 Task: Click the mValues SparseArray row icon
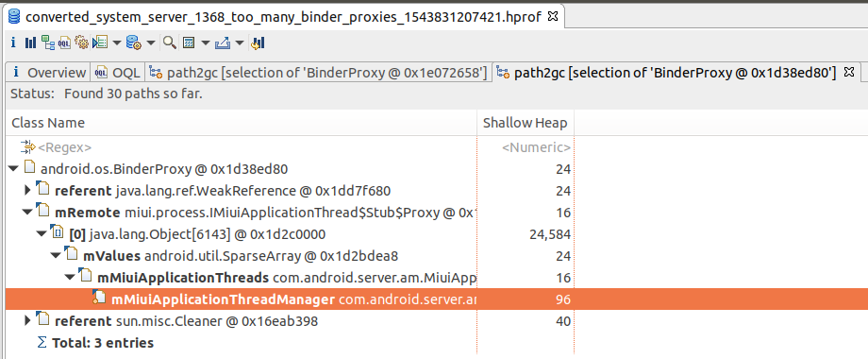(72, 254)
